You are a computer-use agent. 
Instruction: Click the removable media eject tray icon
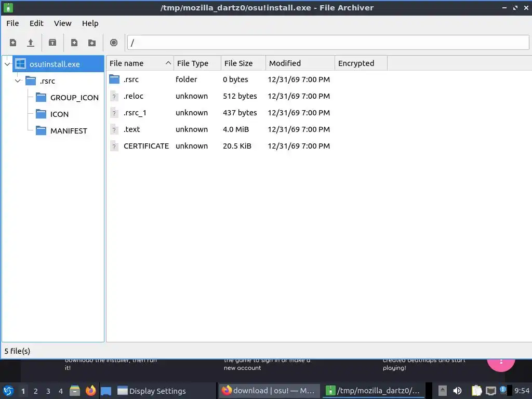tap(443, 391)
